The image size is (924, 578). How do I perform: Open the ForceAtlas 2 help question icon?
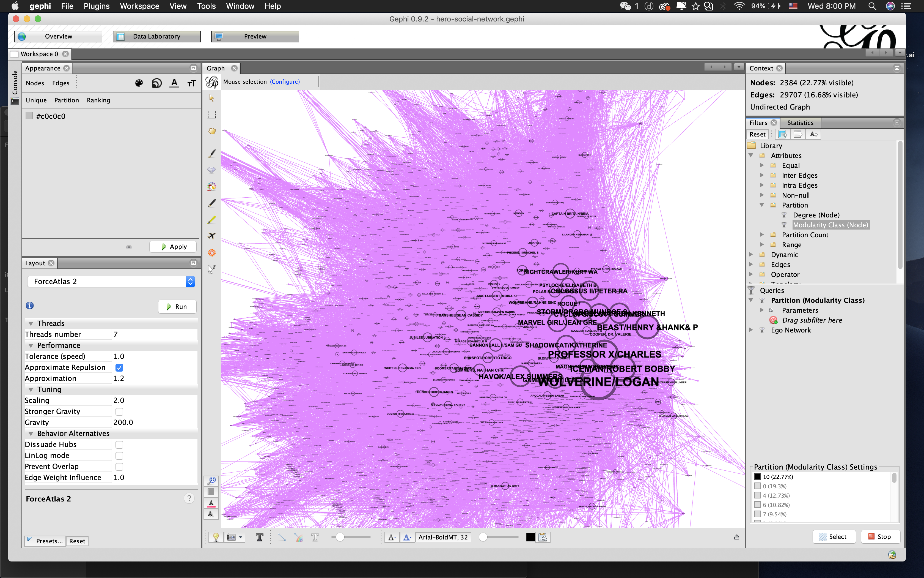[189, 498]
